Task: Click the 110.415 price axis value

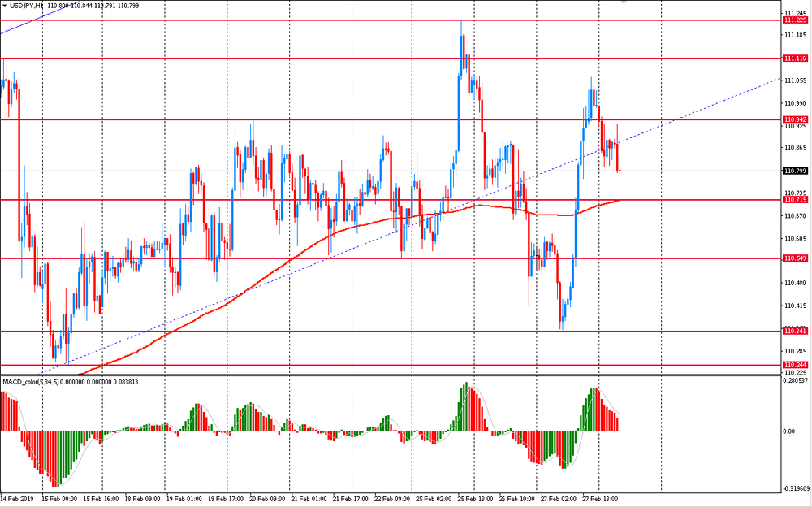Action: coord(796,305)
